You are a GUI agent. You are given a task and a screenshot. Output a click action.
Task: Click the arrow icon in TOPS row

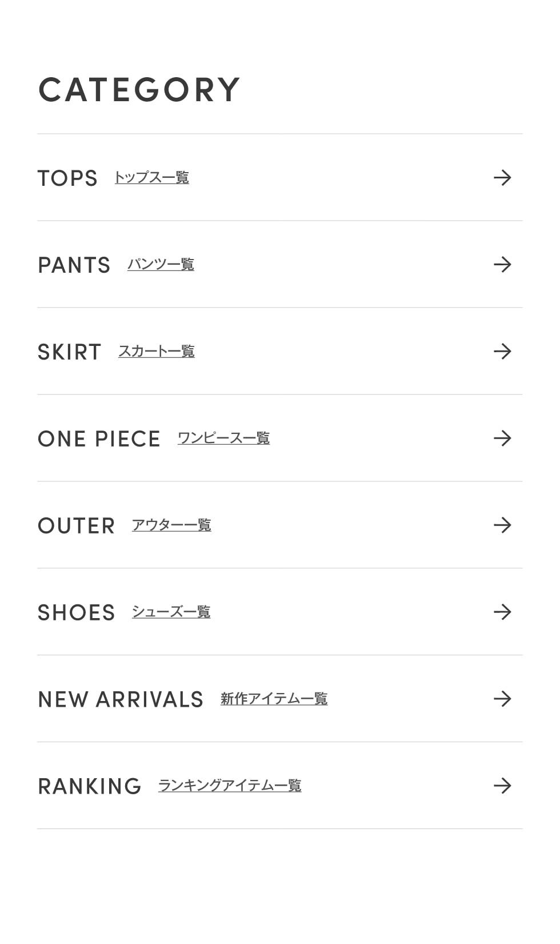pos(502,178)
